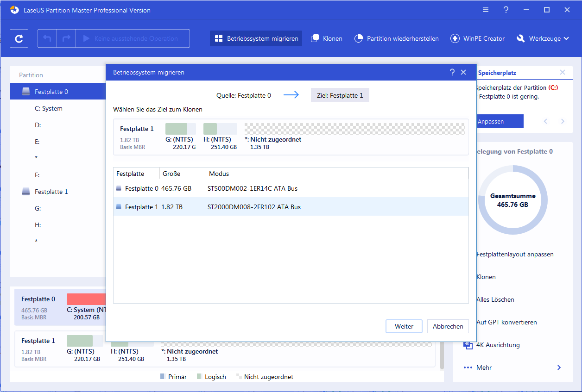This screenshot has height=392, width=582.
Task: Click the Ziel: Festplatte 1 step label
Action: [340, 95]
